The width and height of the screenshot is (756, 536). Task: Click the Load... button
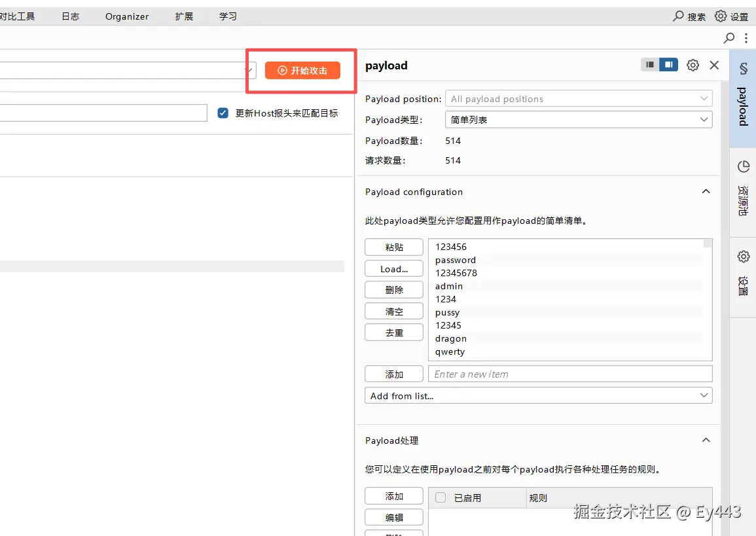(394, 269)
